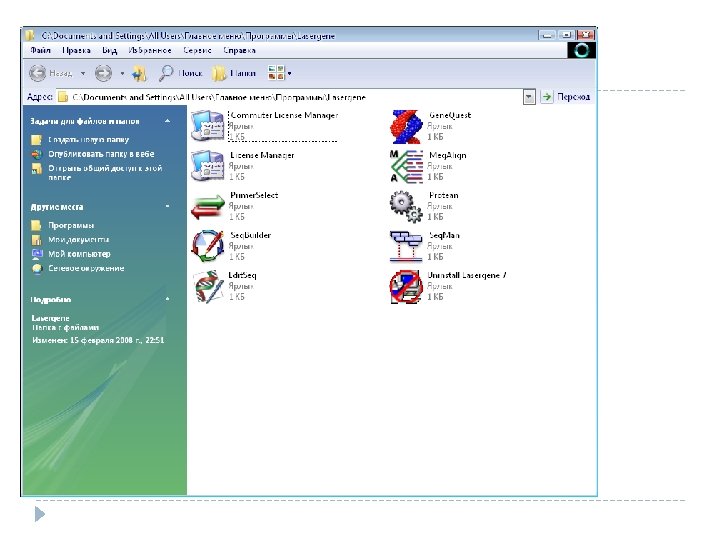
Task: Select the Uninstall Lasergene 7 icon
Action: [406, 287]
